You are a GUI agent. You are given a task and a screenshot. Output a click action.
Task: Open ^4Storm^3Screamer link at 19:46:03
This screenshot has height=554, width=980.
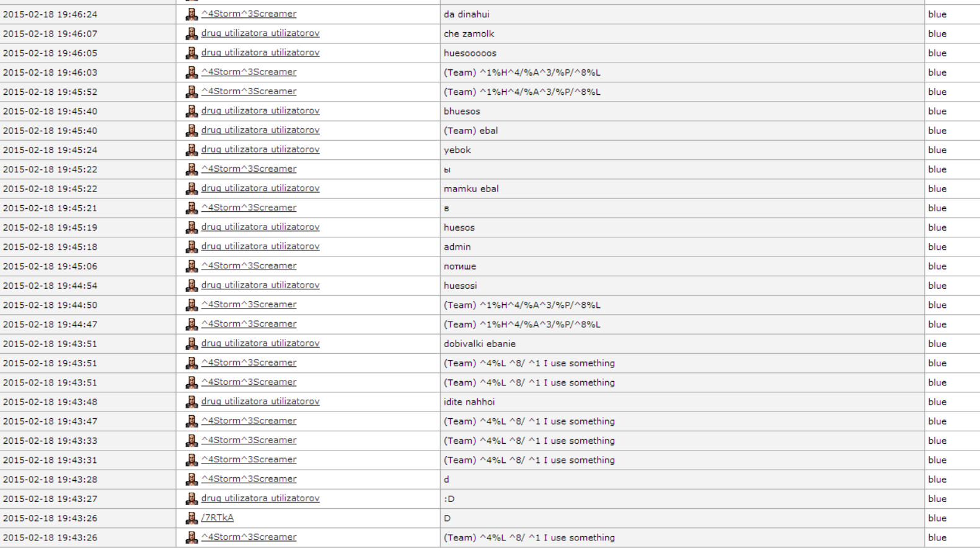pos(249,72)
